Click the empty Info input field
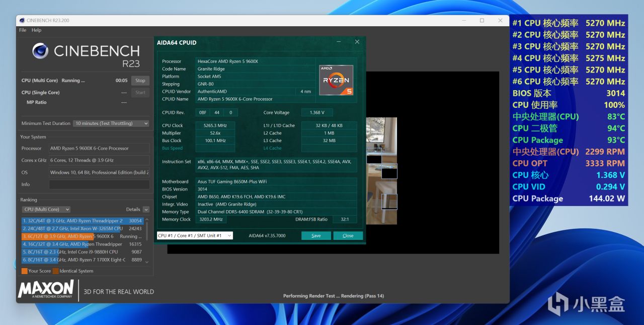This screenshot has height=325, width=644. (99, 184)
